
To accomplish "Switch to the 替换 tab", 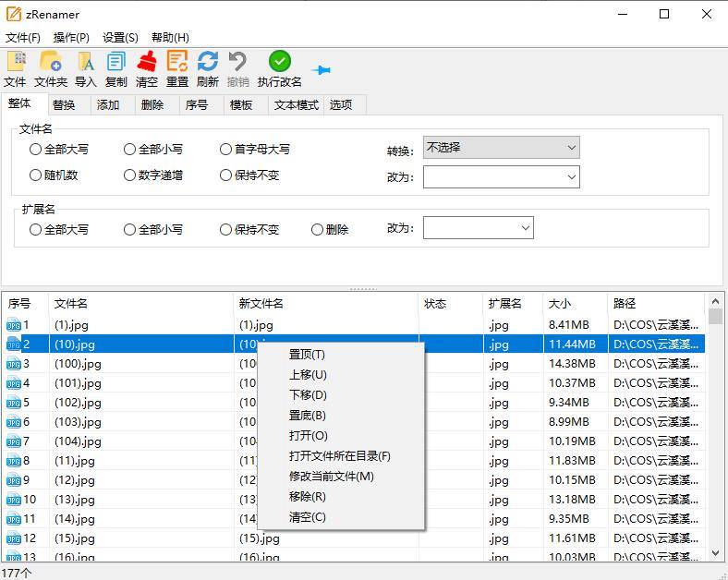I will [x=64, y=104].
